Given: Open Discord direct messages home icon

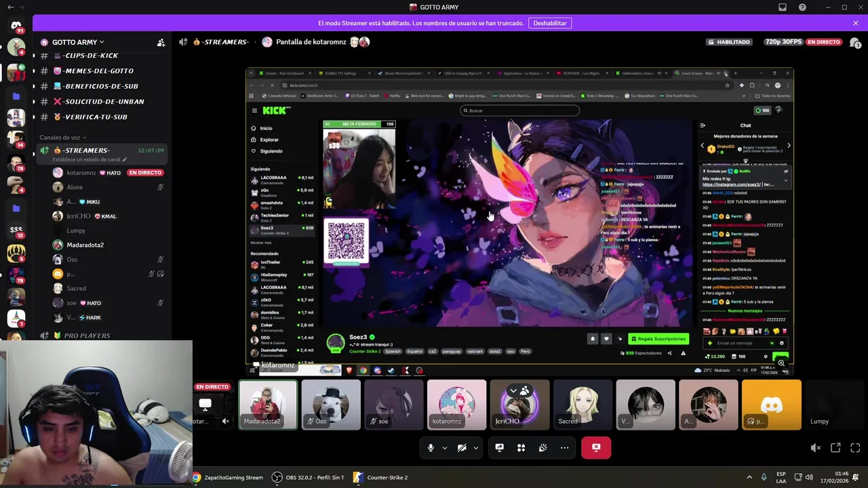Looking at the screenshot, I should [16, 26].
